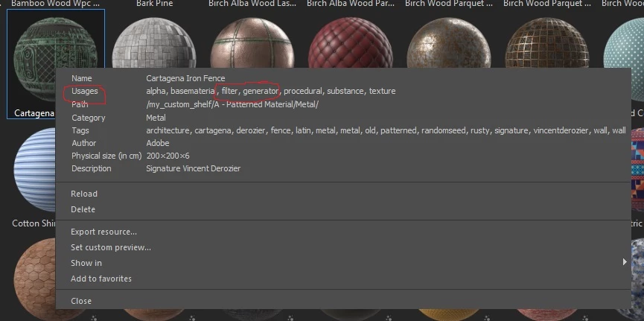Click the Physical size value 200×200×6

click(x=168, y=156)
